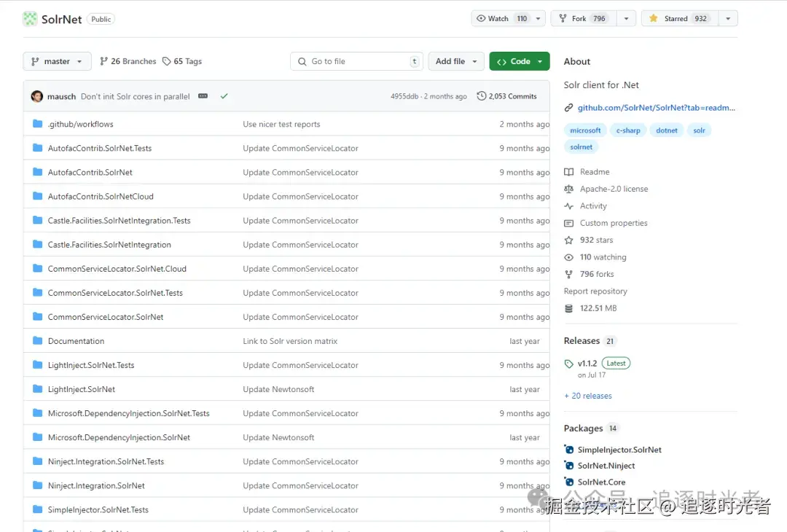View 2,053 Commits history
The width and height of the screenshot is (787, 532).
507,96
